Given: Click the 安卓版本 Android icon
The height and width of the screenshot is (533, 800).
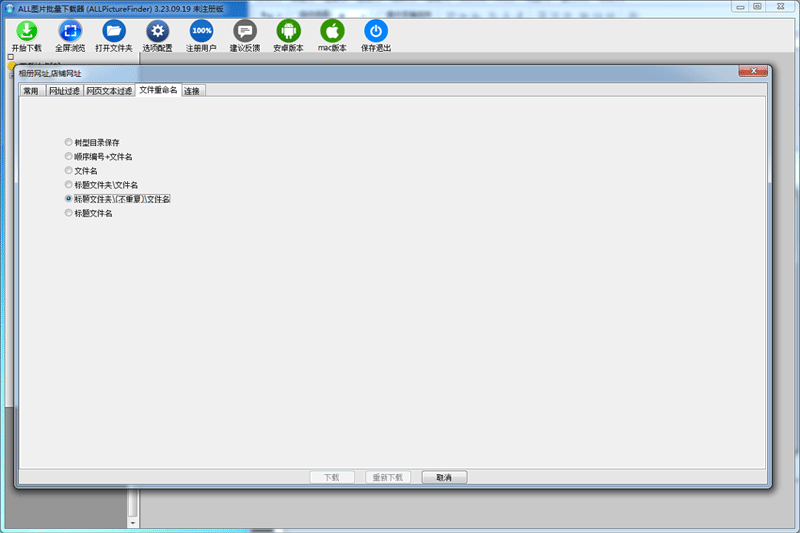Looking at the screenshot, I should (x=288, y=30).
